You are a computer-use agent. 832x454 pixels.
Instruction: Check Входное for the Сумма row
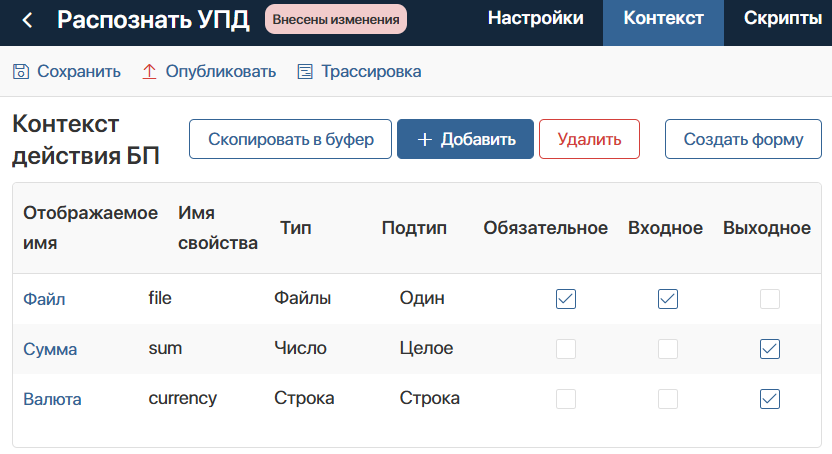coord(668,349)
